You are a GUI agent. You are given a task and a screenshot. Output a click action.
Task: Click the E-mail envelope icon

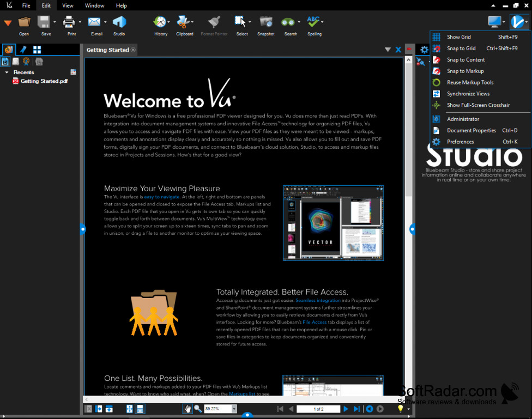94,22
